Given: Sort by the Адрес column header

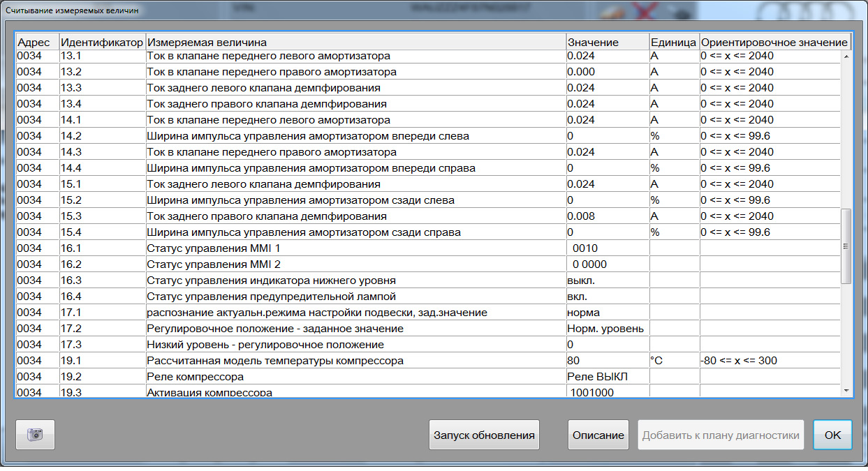Looking at the screenshot, I should coord(34,43).
